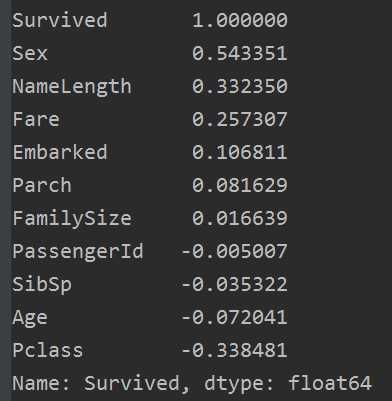
Task: Click the NameLength row label
Action: (72, 86)
